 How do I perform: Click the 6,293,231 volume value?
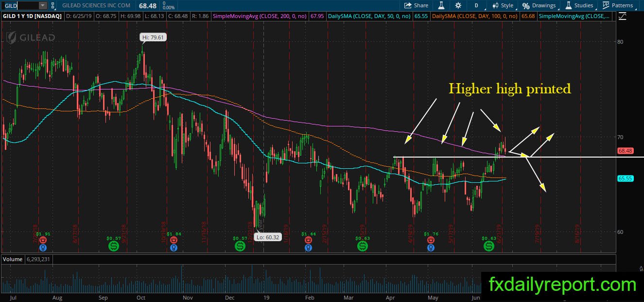pos(39,259)
